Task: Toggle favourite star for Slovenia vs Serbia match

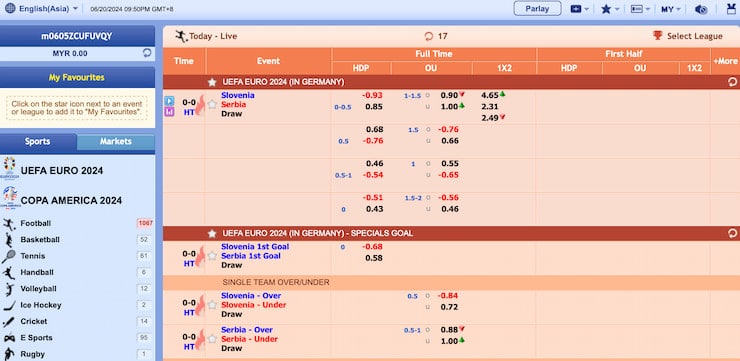Action: pos(212,104)
